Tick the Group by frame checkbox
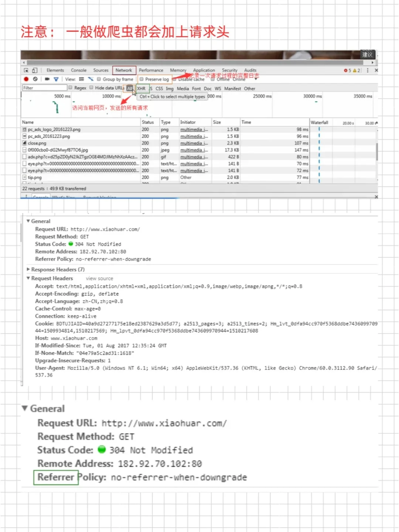Screen dimensions: 399x532 click(x=99, y=79)
